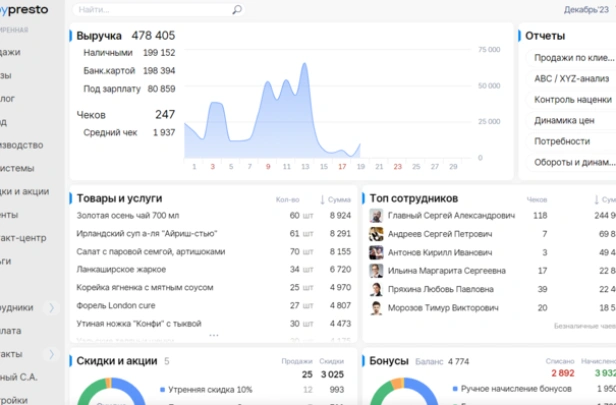The image size is (616, 405).
Task: Click the Найти search input field
Action: point(150,10)
